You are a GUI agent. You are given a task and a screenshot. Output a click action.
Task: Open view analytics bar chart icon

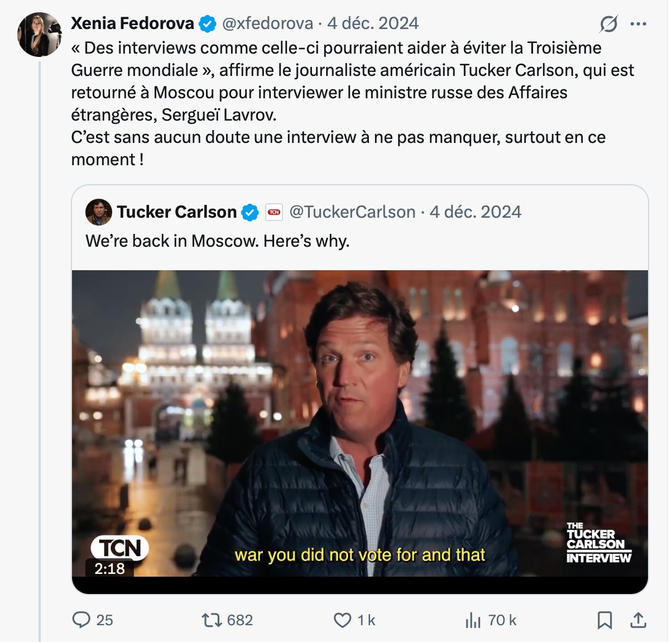tap(473, 620)
